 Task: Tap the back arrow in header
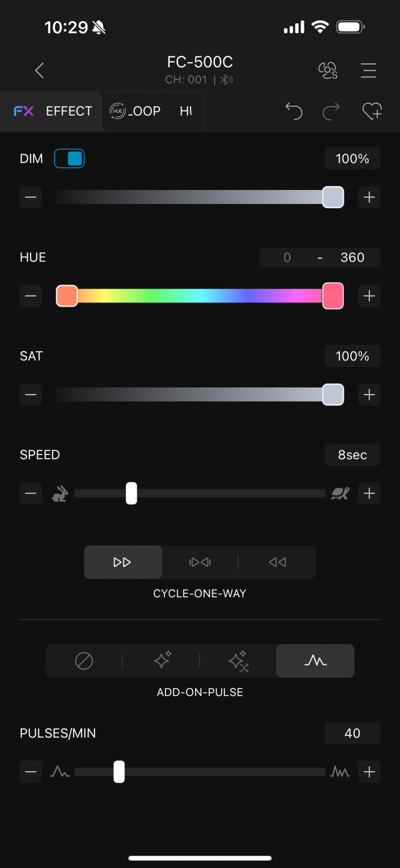pos(39,70)
